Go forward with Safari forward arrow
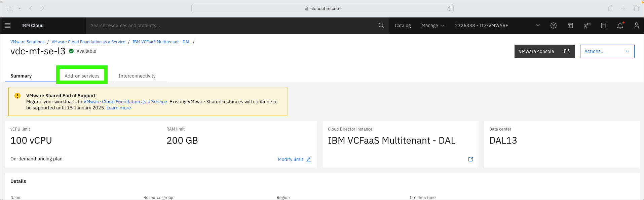Image resolution: width=644 pixels, height=200 pixels. click(43, 8)
